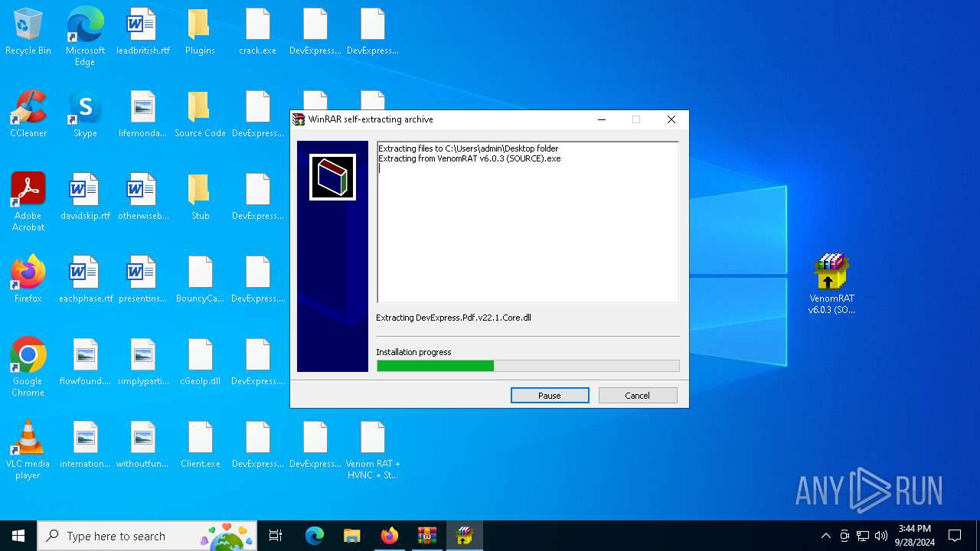Viewport: 980px width, 551px height.
Task: Select the internation image file icon
Action: 85,446
